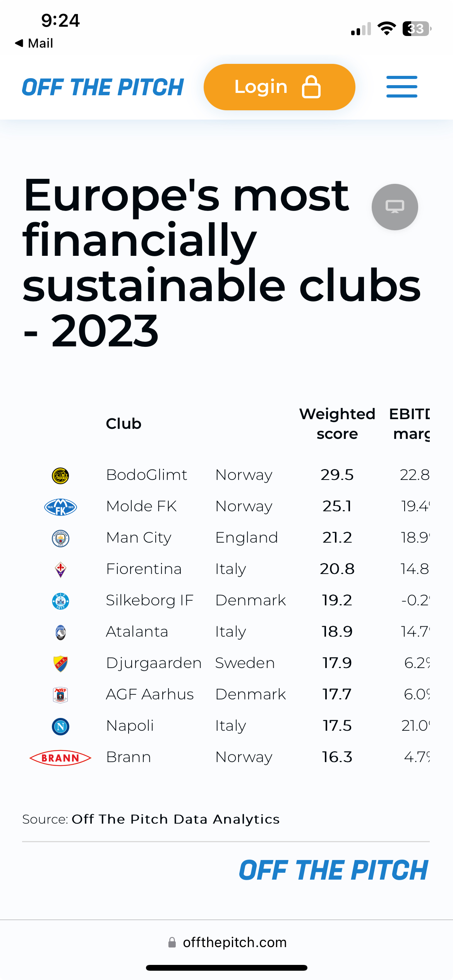Screen dimensions: 453x980
Task: Tap the orange Login button
Action: (x=279, y=87)
